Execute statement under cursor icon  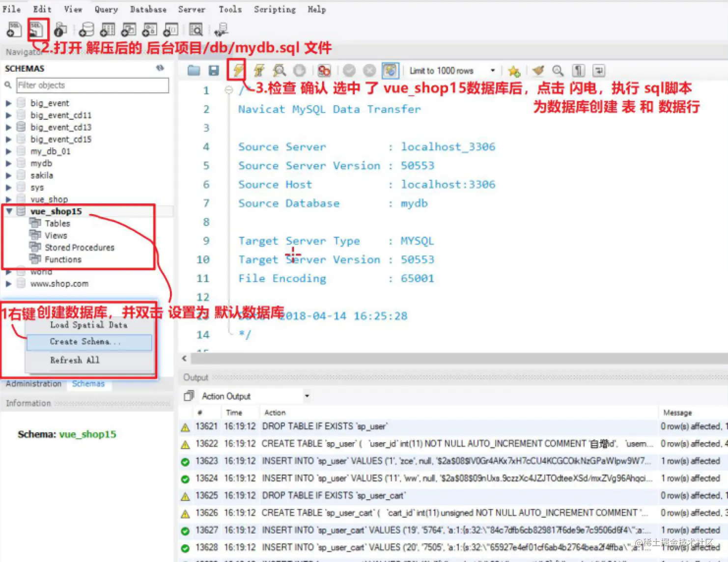[x=259, y=71]
